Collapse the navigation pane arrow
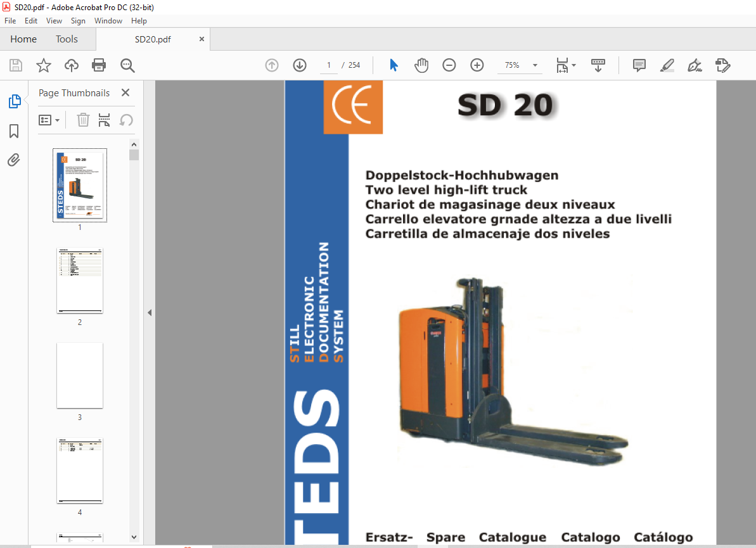The image size is (756, 548). pos(150,313)
